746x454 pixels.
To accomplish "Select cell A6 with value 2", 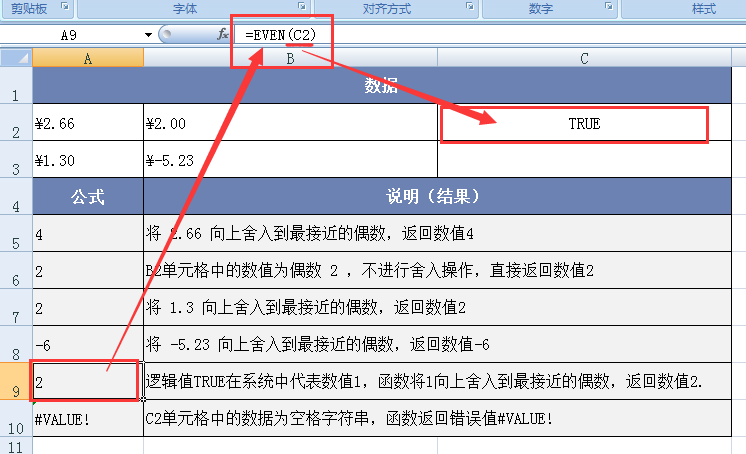I will 88,271.
